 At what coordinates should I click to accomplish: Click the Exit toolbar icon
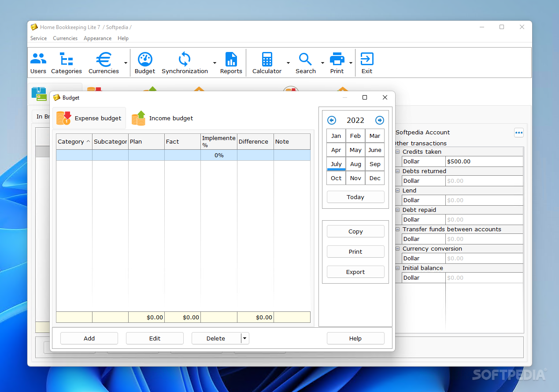click(367, 63)
